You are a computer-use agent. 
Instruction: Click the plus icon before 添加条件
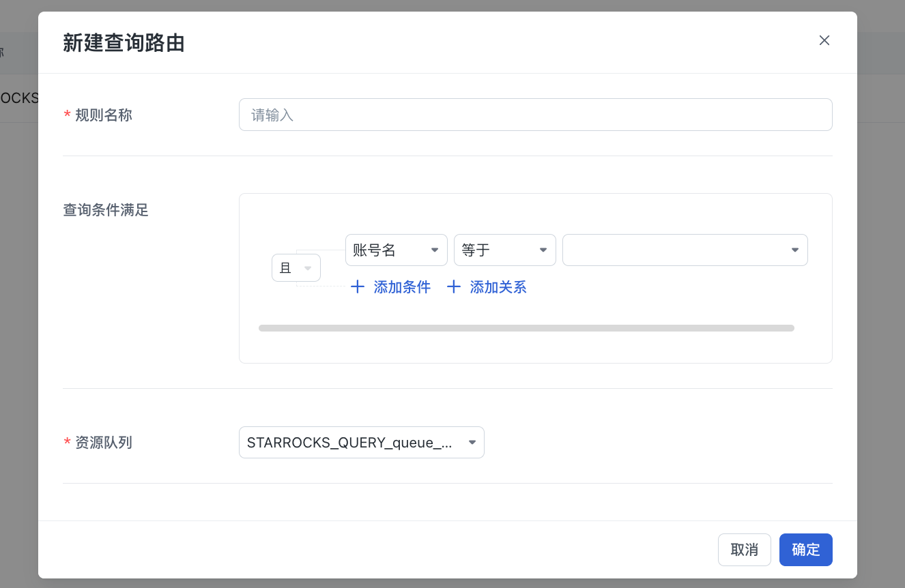pyautogui.click(x=358, y=287)
